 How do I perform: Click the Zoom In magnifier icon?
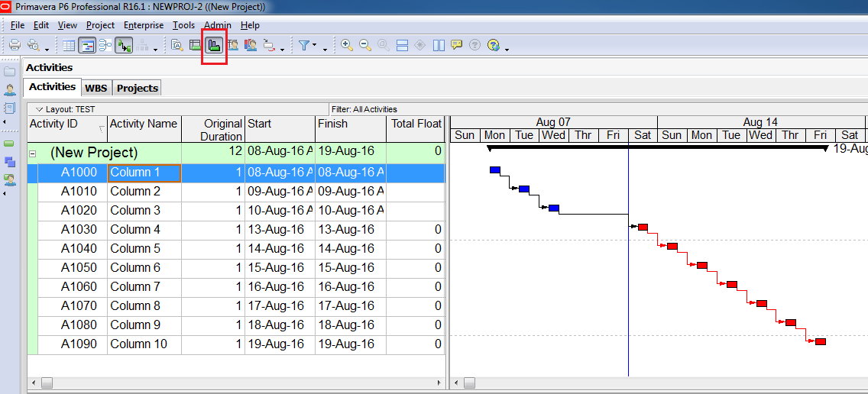pyautogui.click(x=347, y=46)
